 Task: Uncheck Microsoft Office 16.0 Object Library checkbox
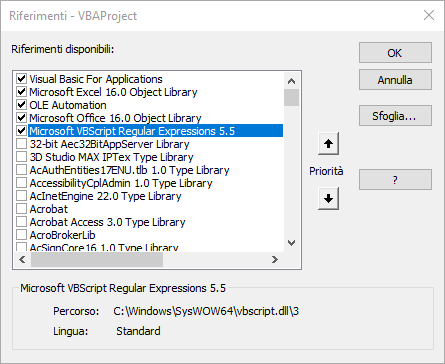pyautogui.click(x=21, y=118)
